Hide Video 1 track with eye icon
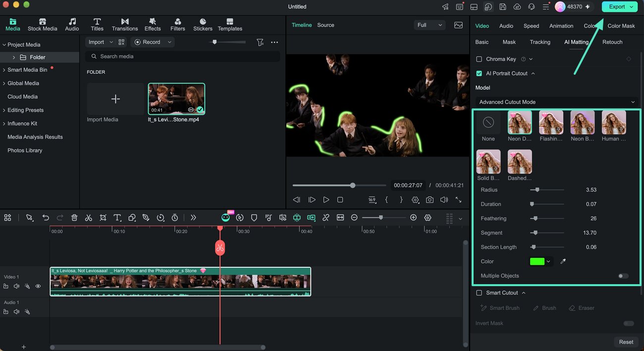The width and height of the screenshot is (644, 351). (x=38, y=286)
